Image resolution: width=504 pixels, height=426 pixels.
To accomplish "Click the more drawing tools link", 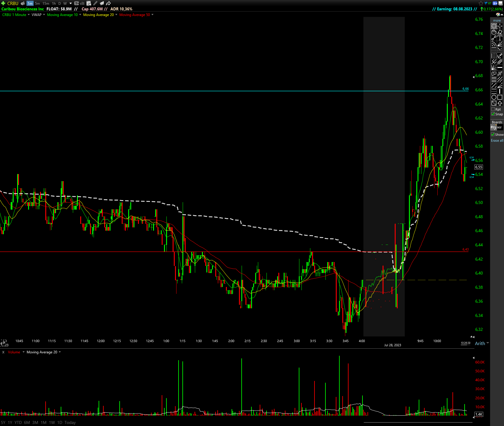I will click(x=497, y=20).
